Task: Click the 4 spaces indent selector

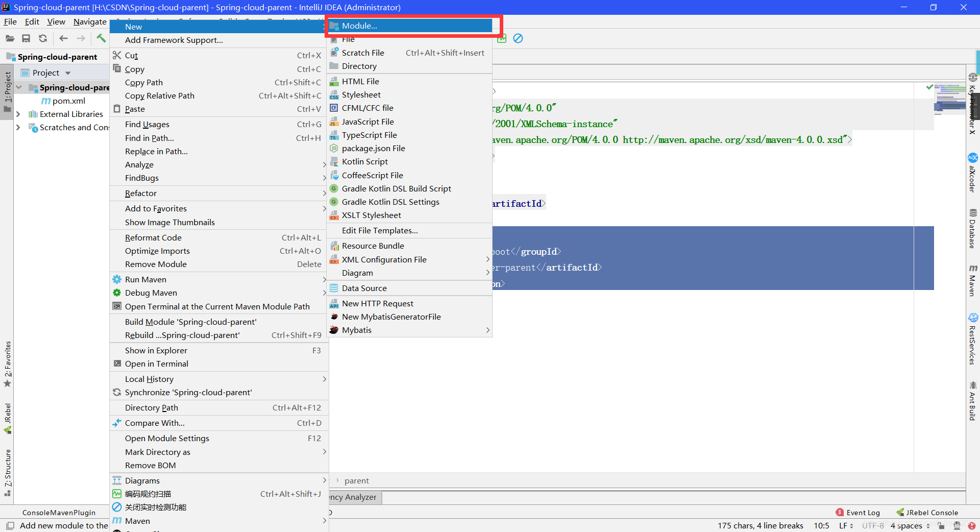Action: point(910,525)
